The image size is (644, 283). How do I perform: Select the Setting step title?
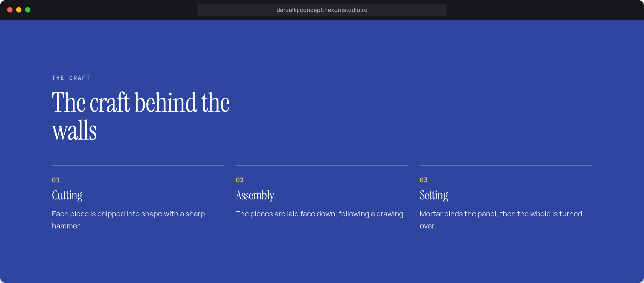[x=434, y=195]
